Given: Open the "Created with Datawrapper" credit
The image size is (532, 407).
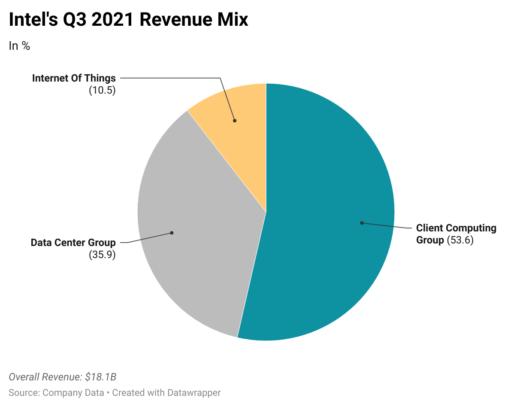Looking at the screenshot, I should point(166,392).
